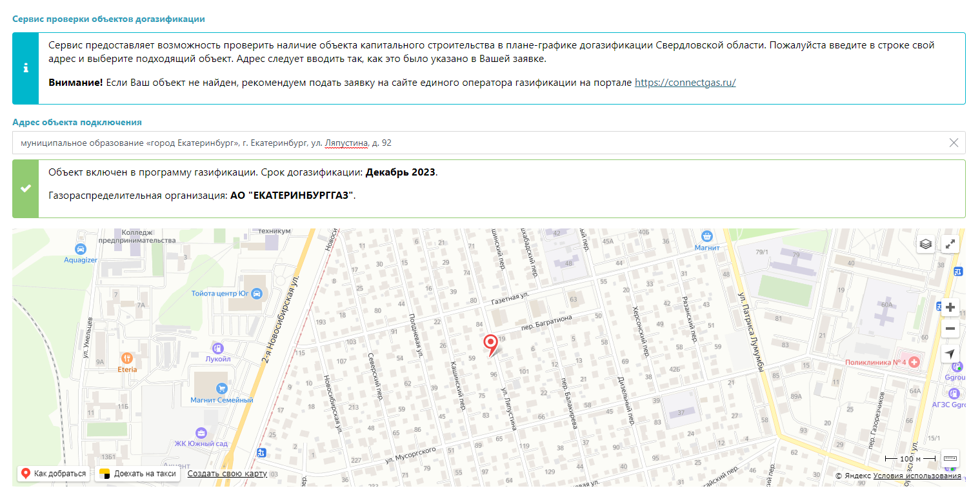Click the Aquagizer metro icon
The width and height of the screenshot is (980, 495).
tap(80, 248)
